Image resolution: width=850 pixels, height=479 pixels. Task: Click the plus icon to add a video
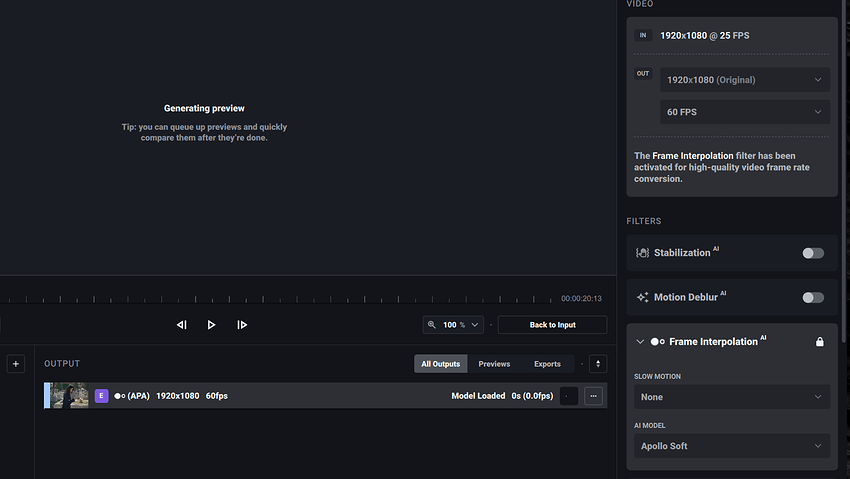(15, 364)
